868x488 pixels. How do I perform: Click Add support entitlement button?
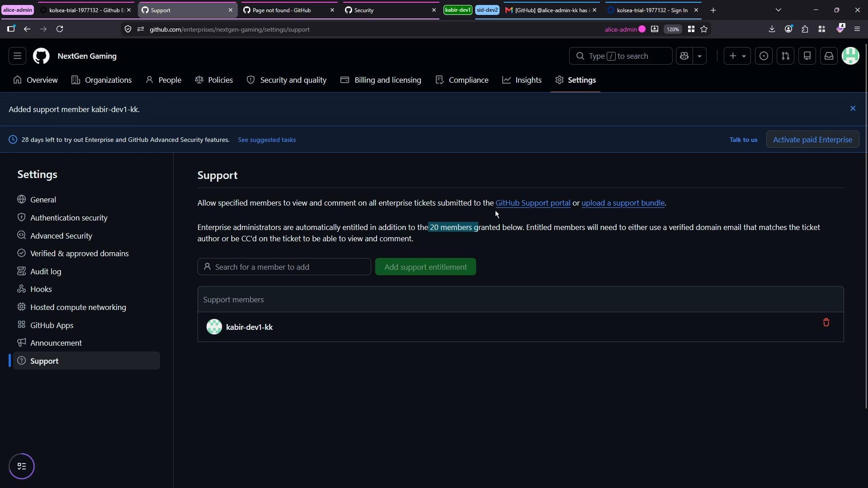click(425, 267)
